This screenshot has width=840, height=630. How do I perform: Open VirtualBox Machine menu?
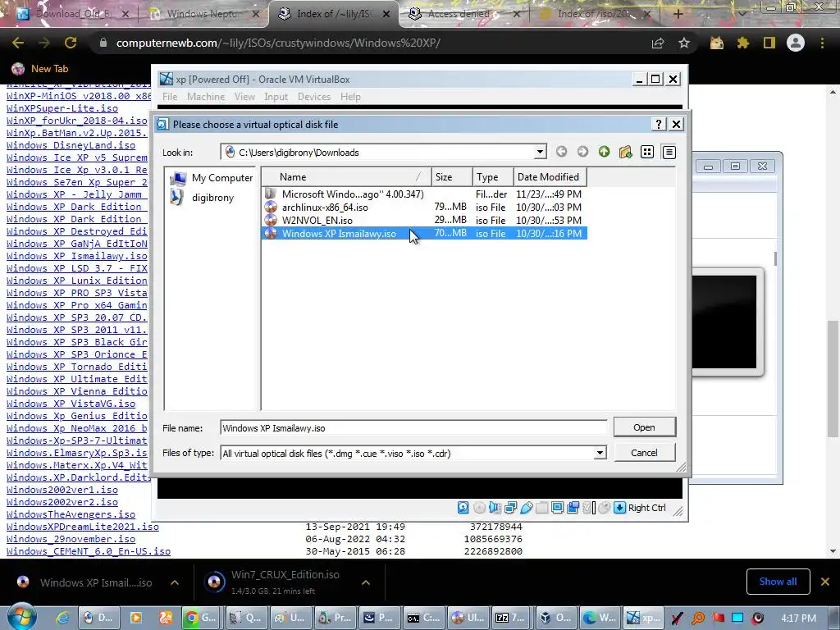coord(206,97)
